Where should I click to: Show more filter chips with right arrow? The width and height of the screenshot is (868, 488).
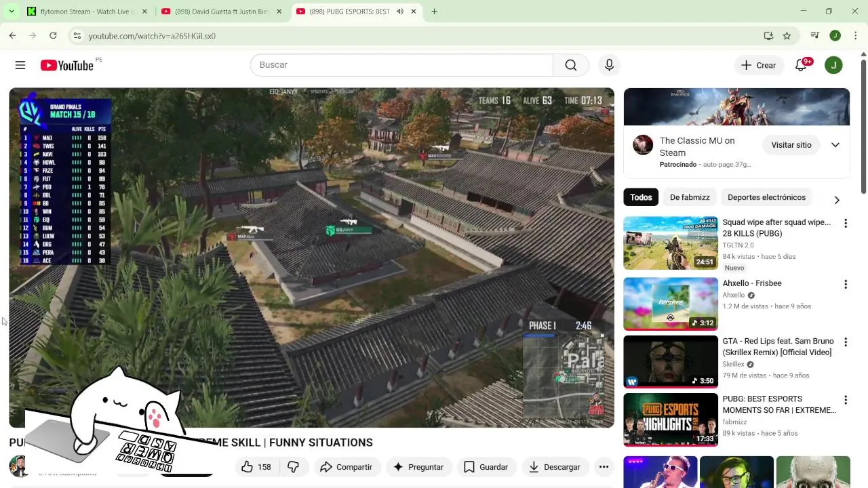[x=837, y=200]
